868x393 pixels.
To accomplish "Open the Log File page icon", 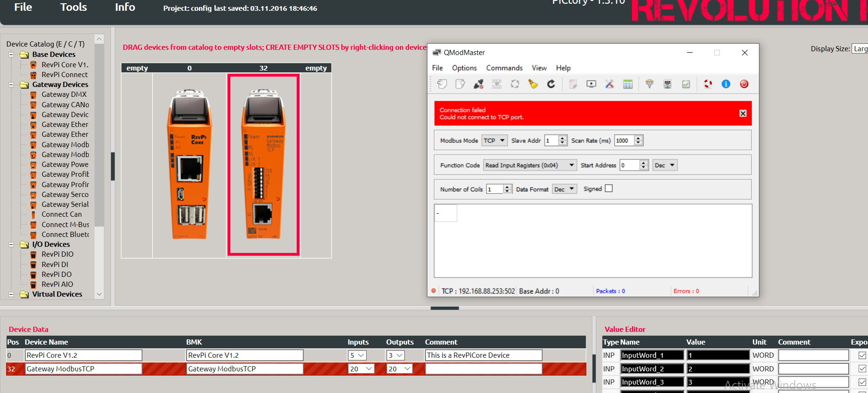I will 573,84.
